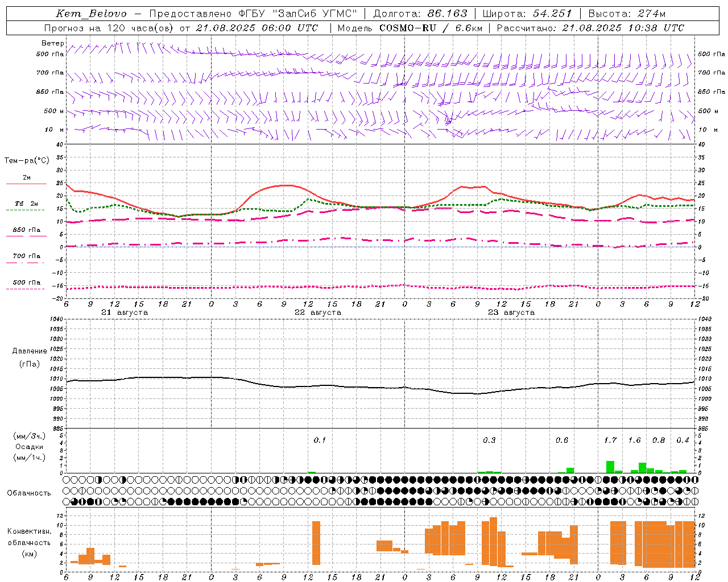Select the text Предоставлено ФГБУ "ЗапСиб УГМС"

[253, 14]
